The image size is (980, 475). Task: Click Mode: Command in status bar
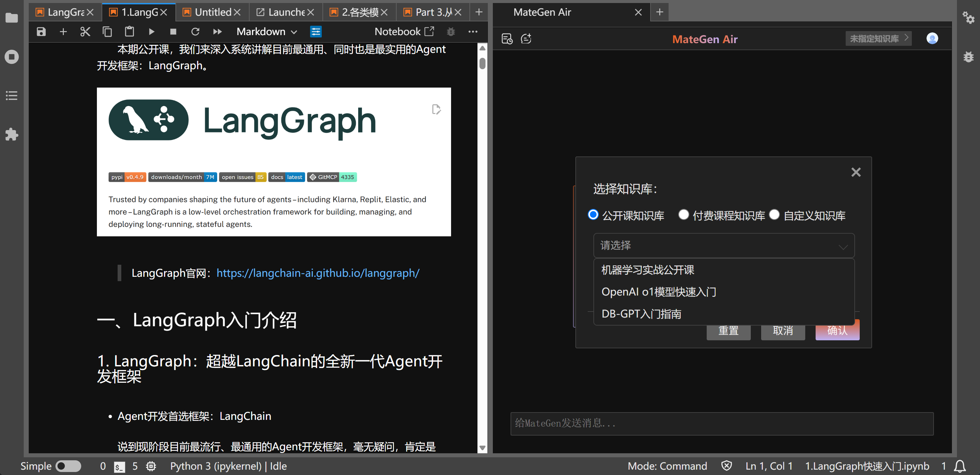pos(667,466)
